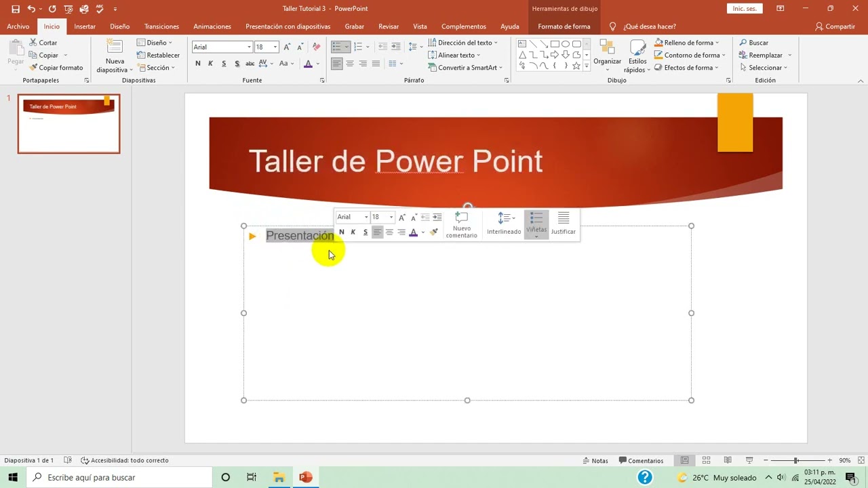Open the Diseño tab

tap(119, 26)
